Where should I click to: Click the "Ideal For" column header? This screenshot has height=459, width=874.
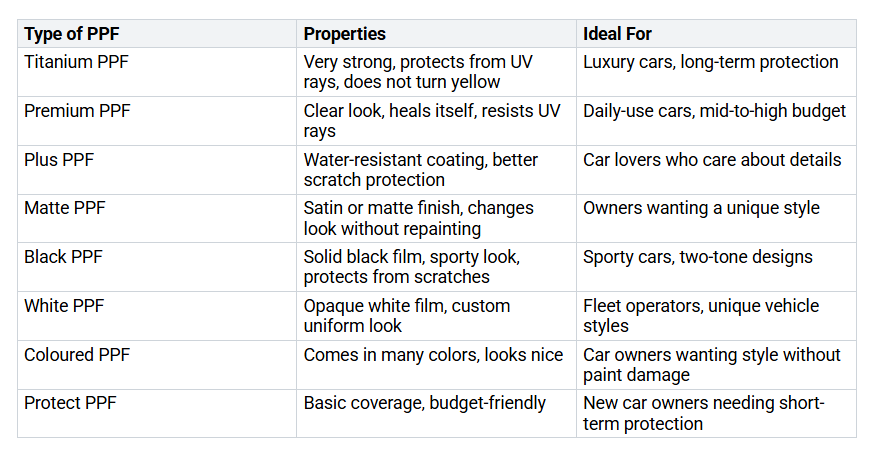[x=616, y=35]
